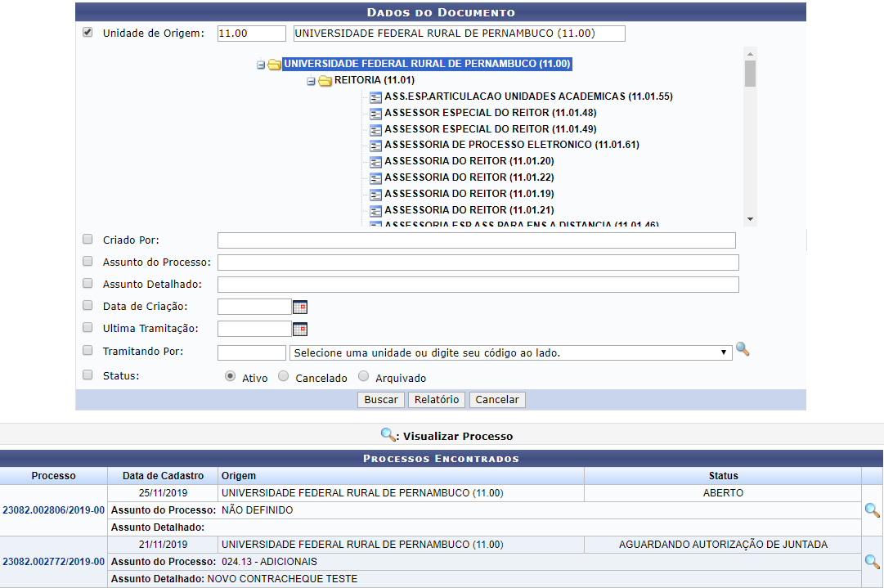Image resolution: width=884 pixels, height=588 pixels.
Task: Pick the Arquivado status radio button
Action: pos(364,376)
